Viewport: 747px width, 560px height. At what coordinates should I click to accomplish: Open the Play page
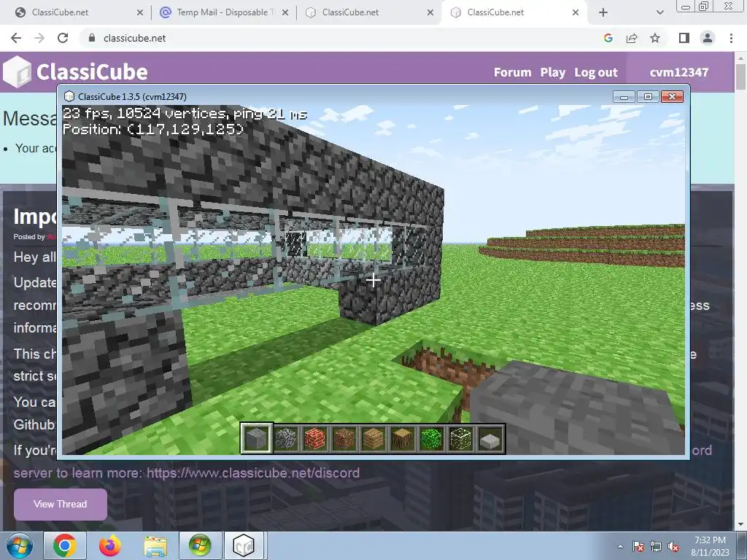tap(553, 72)
